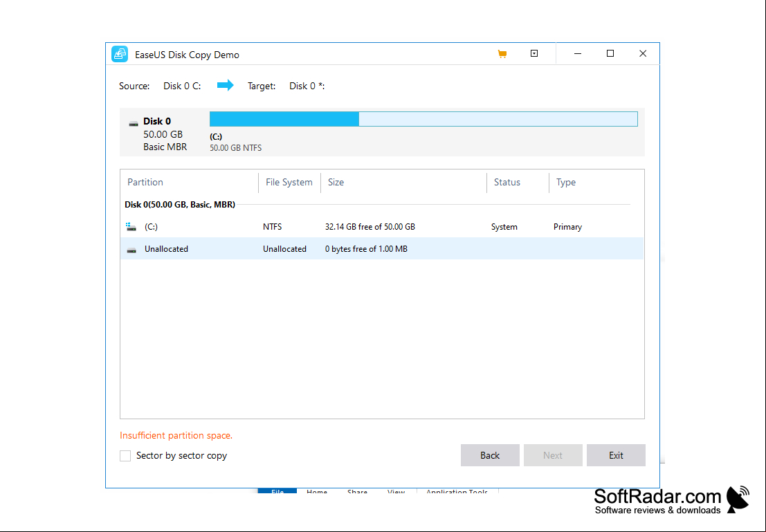Sort by the Partition column header
The width and height of the screenshot is (766, 532).
tap(145, 182)
